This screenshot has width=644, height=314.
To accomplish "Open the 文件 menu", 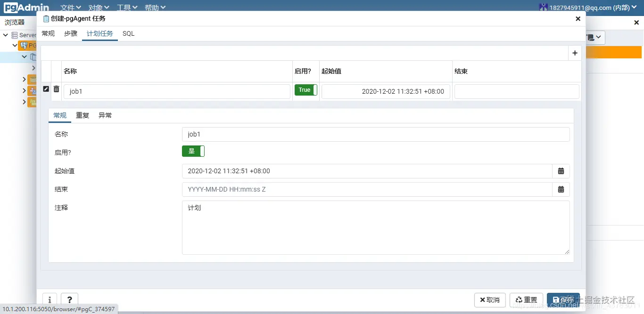I will [x=71, y=8].
